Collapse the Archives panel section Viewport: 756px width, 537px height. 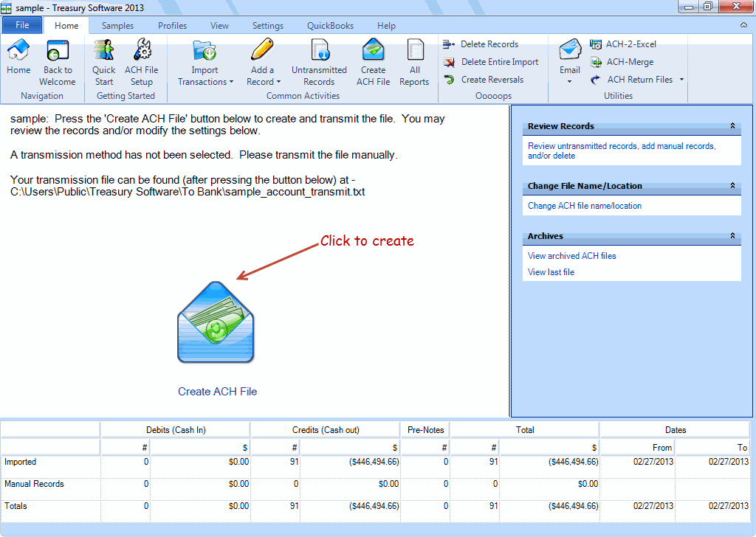[x=732, y=236]
